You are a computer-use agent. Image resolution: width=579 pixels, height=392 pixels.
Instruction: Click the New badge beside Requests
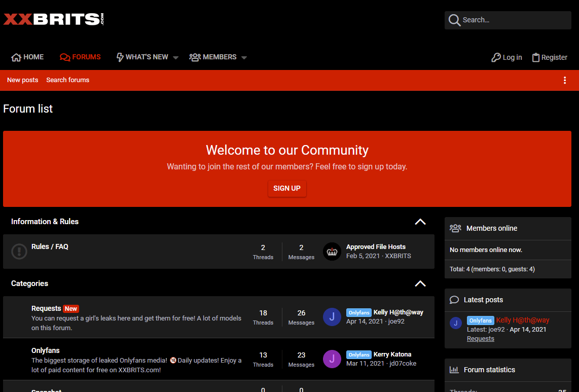pyautogui.click(x=71, y=309)
